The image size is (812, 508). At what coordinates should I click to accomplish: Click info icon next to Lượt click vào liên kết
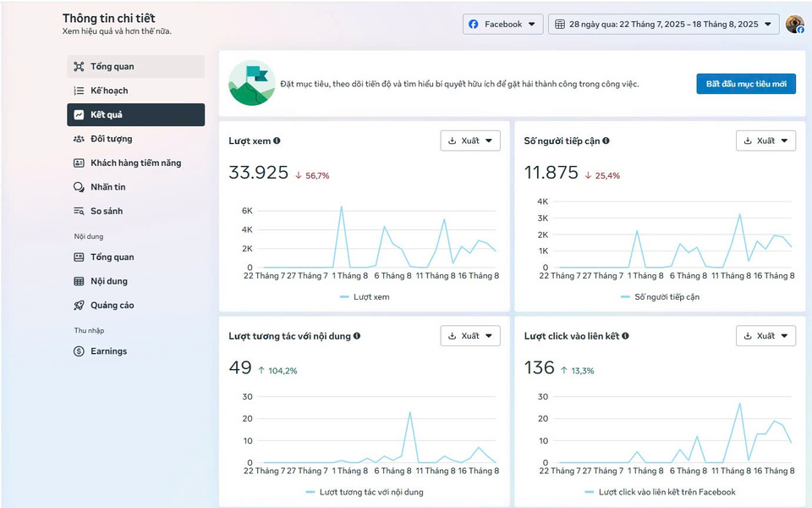[x=625, y=336]
